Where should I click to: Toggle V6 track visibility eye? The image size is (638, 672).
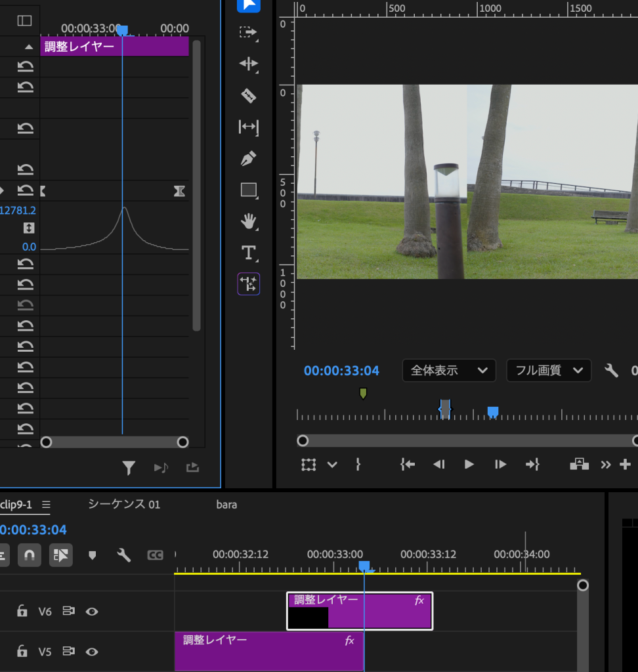pos(92,612)
